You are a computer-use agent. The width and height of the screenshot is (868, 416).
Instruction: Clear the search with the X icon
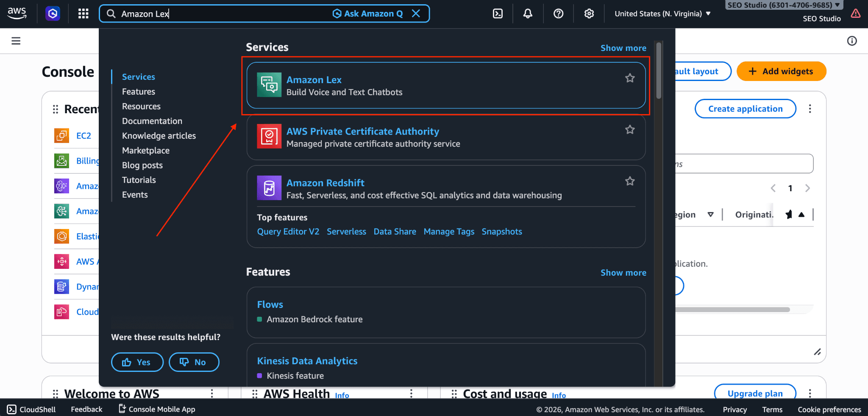pos(416,14)
